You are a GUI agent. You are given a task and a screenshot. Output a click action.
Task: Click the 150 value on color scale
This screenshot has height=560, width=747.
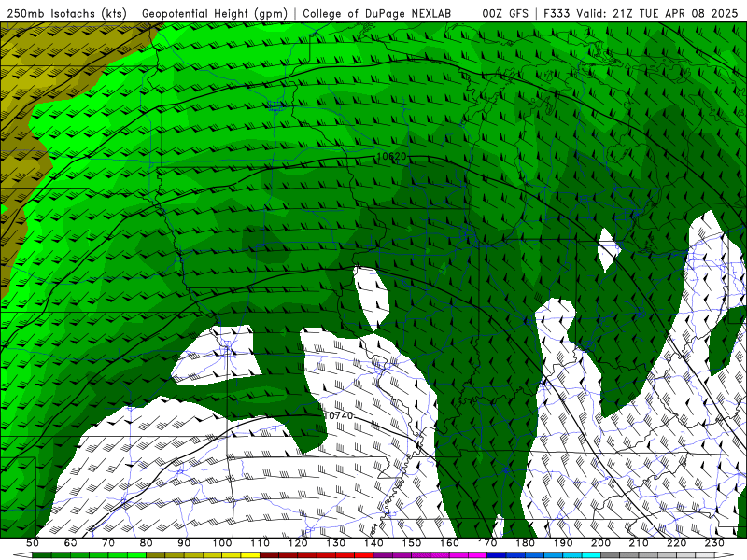[411, 543]
